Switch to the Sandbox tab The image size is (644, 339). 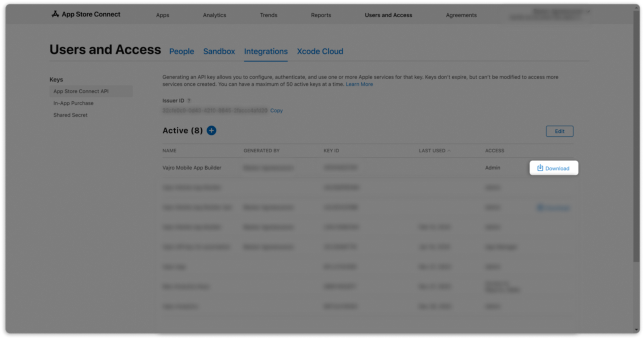[219, 51]
